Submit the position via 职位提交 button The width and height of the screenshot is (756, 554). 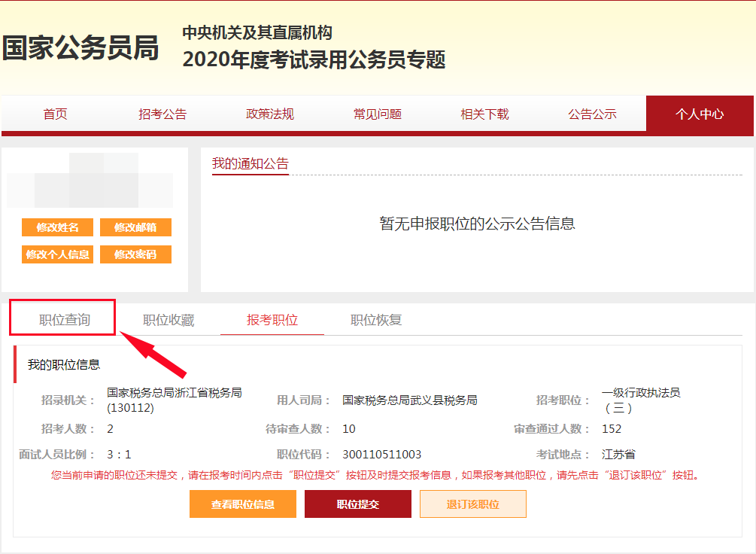coord(357,504)
